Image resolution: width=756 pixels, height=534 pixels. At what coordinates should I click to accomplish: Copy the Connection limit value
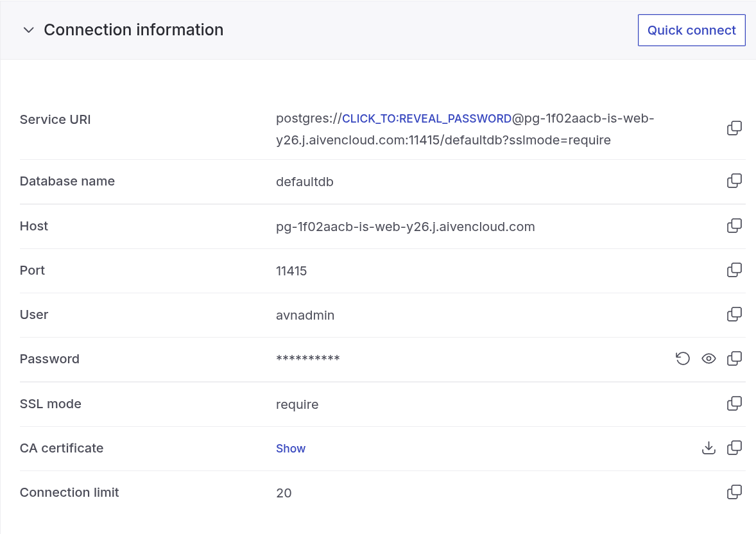tap(734, 492)
